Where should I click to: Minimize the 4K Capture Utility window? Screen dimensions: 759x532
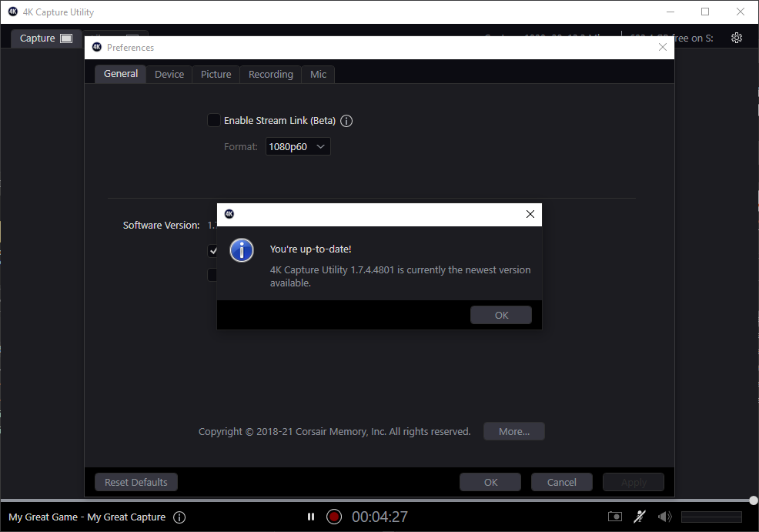click(670, 12)
